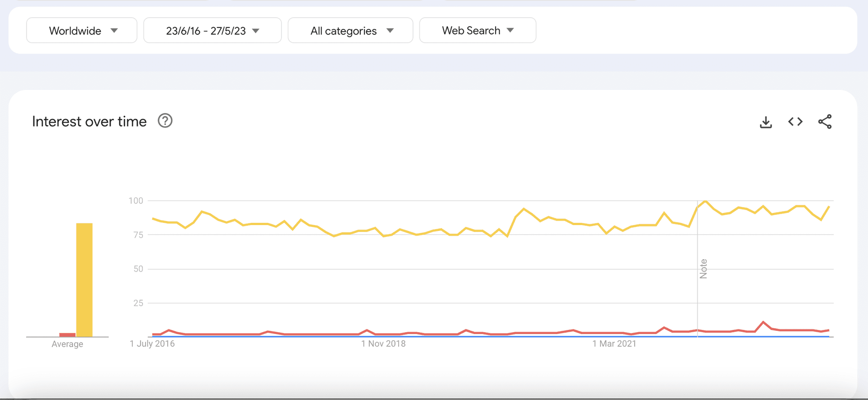Click the 1 Mar 2021 axis label

614,344
